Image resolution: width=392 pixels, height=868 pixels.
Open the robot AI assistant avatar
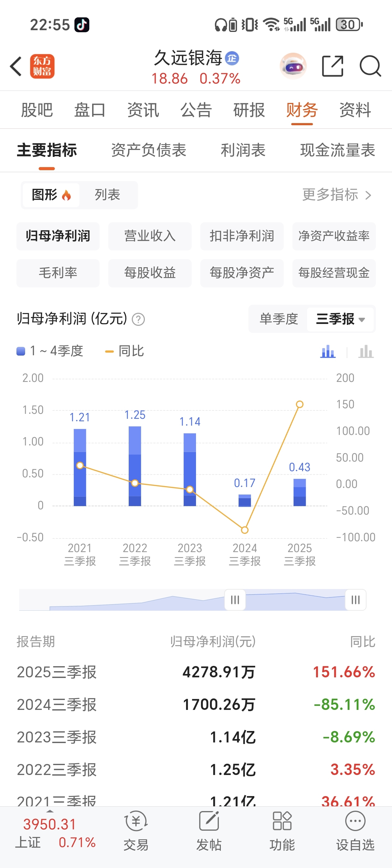(x=293, y=66)
